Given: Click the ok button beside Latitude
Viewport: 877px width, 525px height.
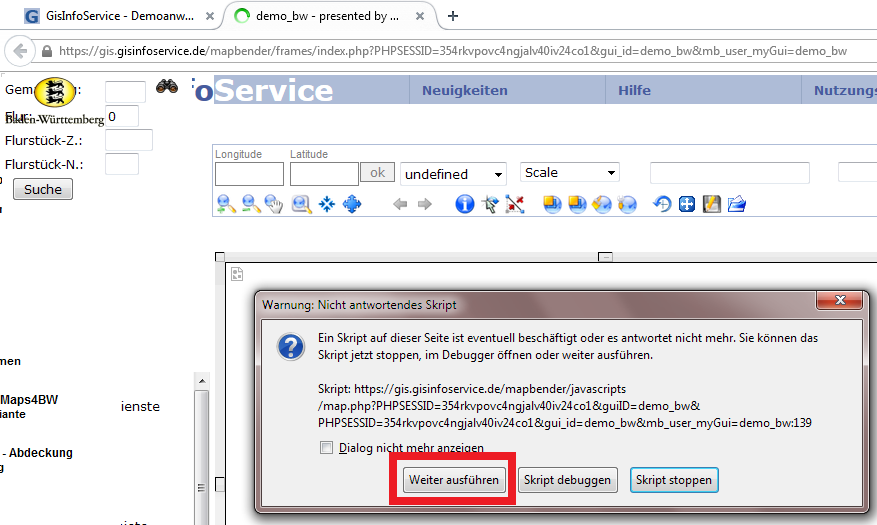Looking at the screenshot, I should (x=378, y=173).
